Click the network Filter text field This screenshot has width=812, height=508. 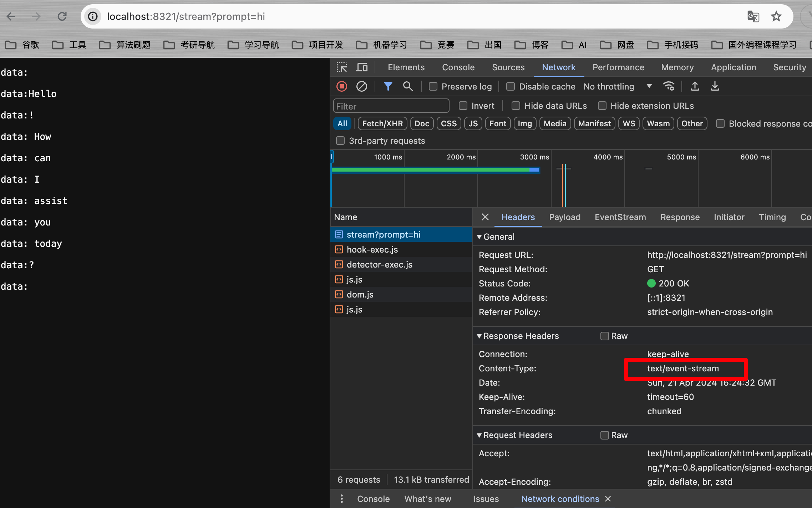[x=391, y=106]
